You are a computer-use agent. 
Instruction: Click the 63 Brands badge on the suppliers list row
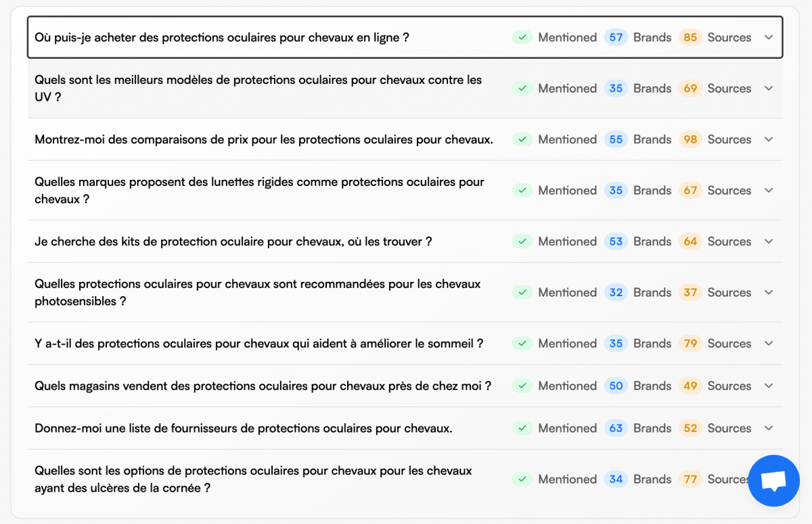(x=616, y=427)
